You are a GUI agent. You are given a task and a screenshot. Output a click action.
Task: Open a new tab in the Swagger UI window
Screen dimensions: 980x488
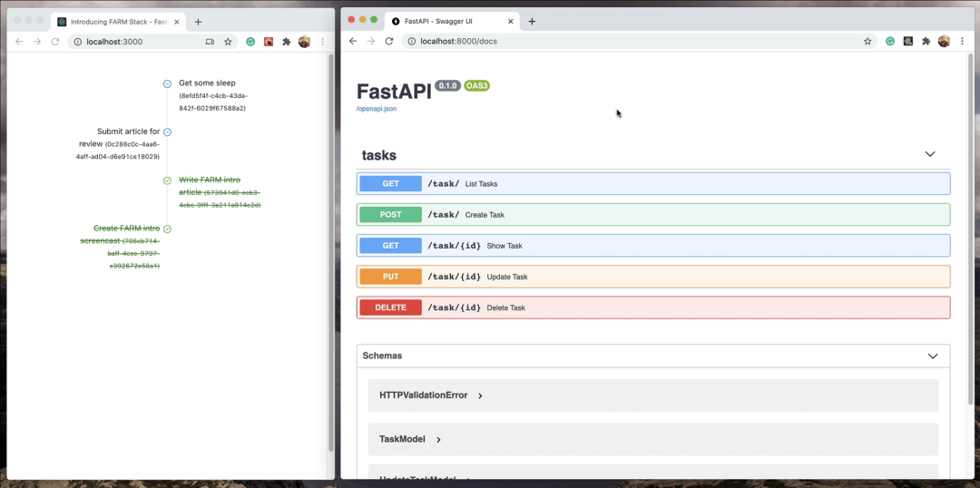tap(532, 21)
